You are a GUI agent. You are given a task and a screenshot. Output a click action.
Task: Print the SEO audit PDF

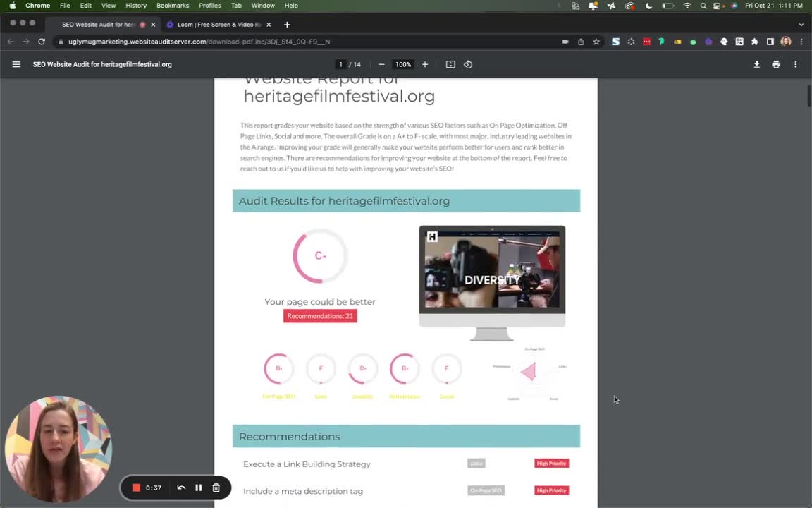776,64
